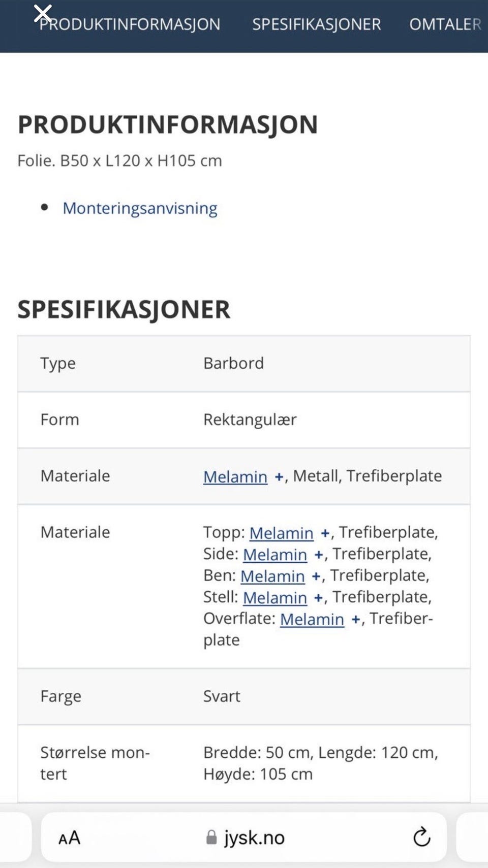
Task: Expand the Melamin details in the Materiale row
Action: [278, 476]
